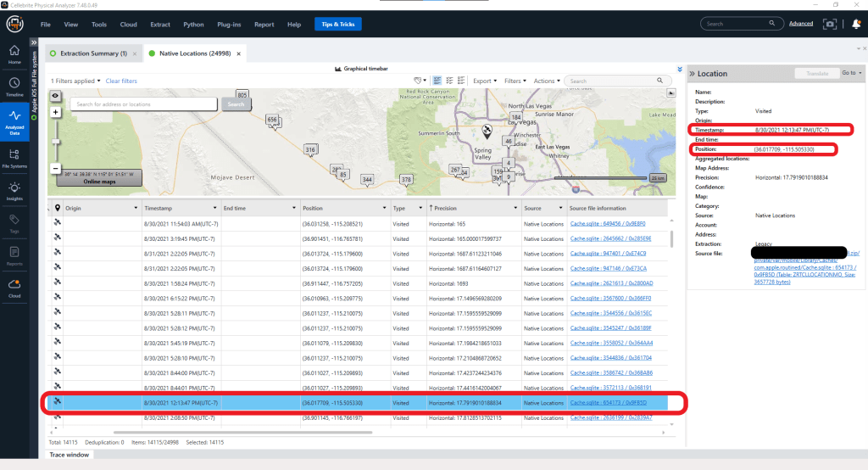The image size is (868, 470).
Task: Click the Clear filters link
Action: pyautogui.click(x=121, y=81)
